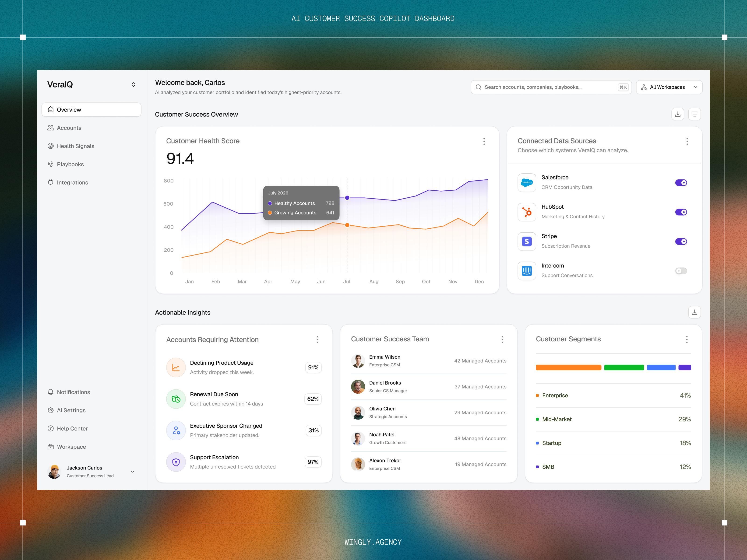Image resolution: width=747 pixels, height=560 pixels.
Task: Expand the VeralQ workspace switcher
Action: (x=133, y=85)
